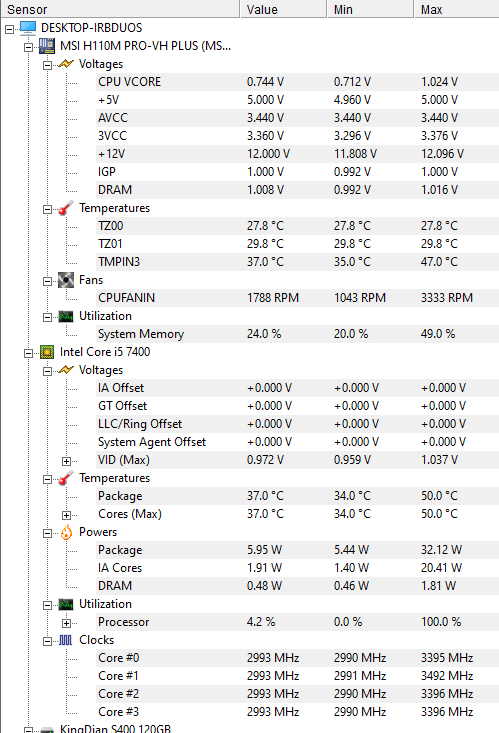Select the CPU VCORE row
The height and width of the screenshot is (733, 499).
click(x=297, y=82)
